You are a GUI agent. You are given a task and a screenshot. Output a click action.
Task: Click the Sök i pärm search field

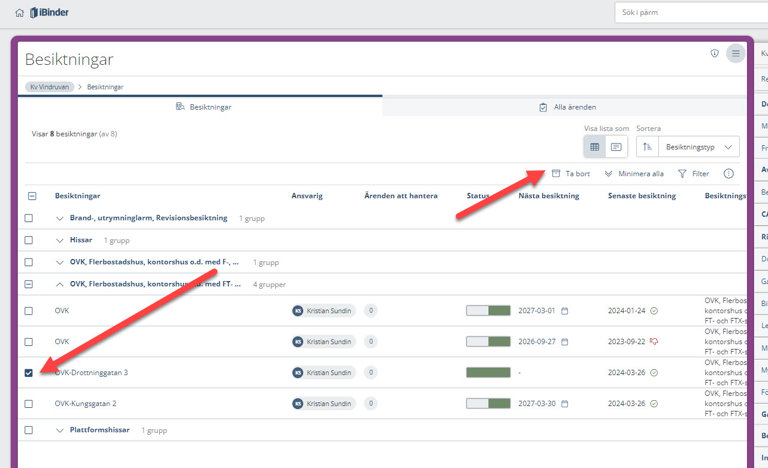690,13
